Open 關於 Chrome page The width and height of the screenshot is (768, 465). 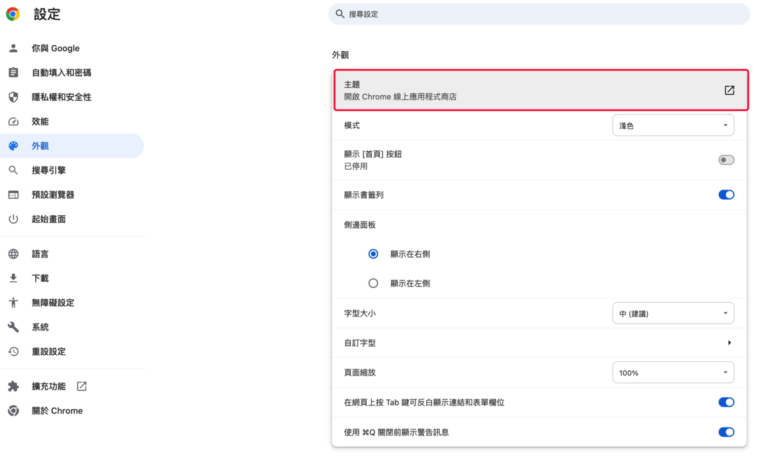coord(57,411)
